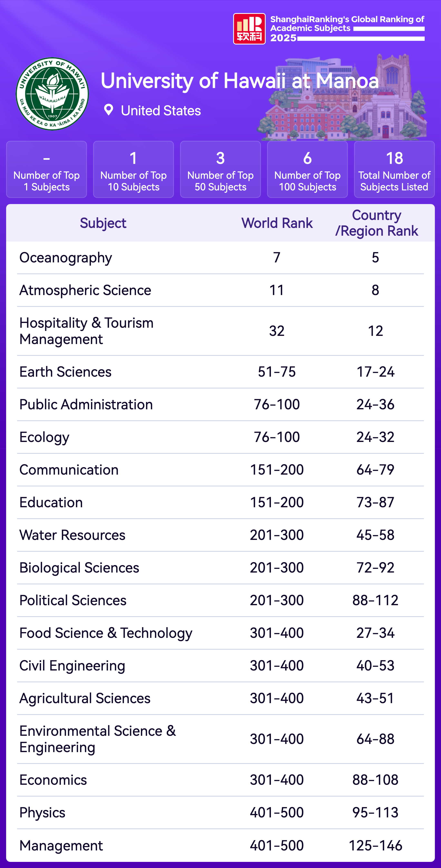Image resolution: width=441 pixels, height=868 pixels.
Task: Choose the Number of Top 100 Subjects card
Action: pos(307,169)
